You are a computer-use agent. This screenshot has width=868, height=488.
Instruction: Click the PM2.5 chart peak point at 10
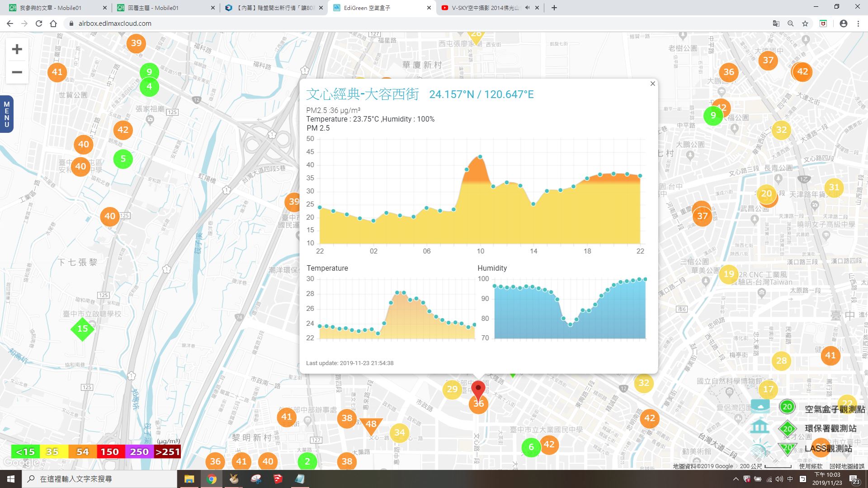480,157
